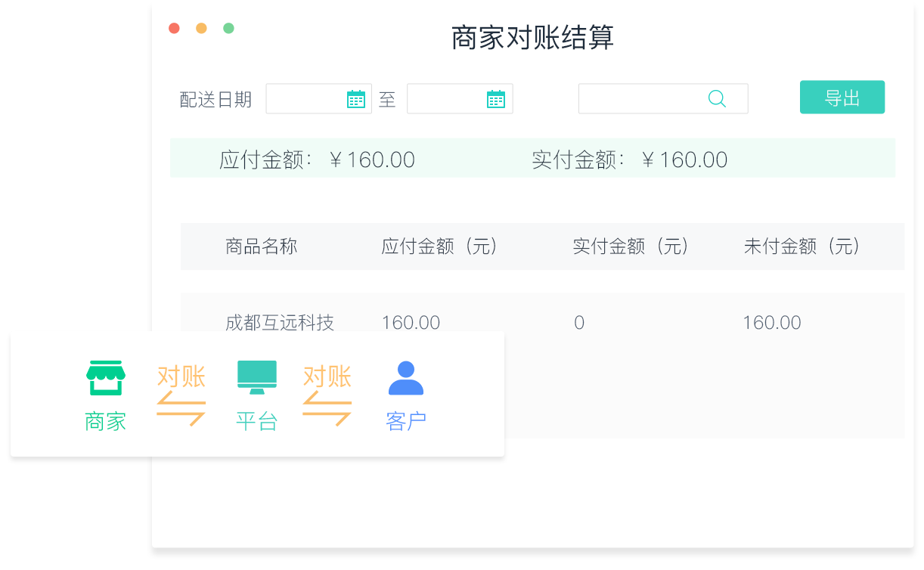Select the green storefront 商家 icon
The width and height of the screenshot is (924, 570).
pyautogui.click(x=105, y=376)
